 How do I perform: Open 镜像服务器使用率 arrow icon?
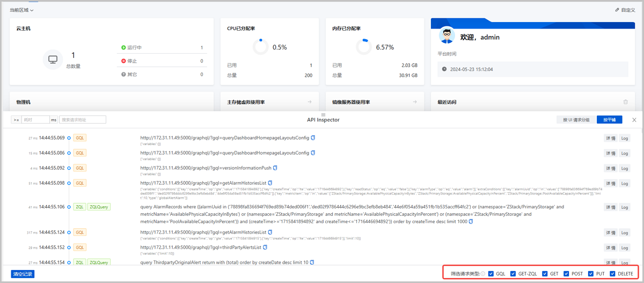415,102
